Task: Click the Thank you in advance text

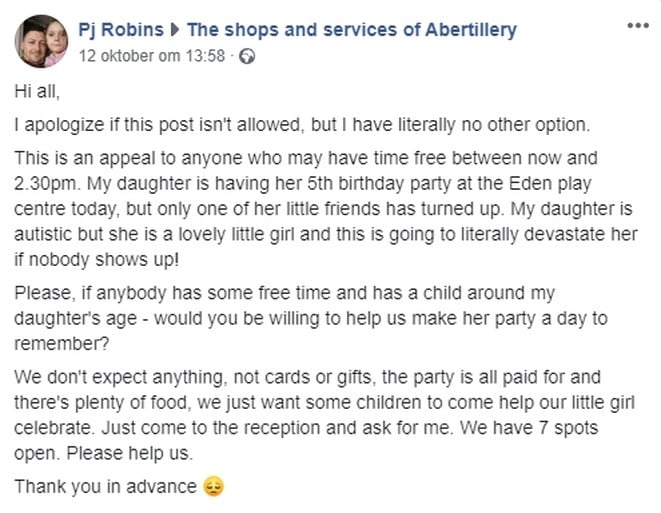Action: coord(105,487)
